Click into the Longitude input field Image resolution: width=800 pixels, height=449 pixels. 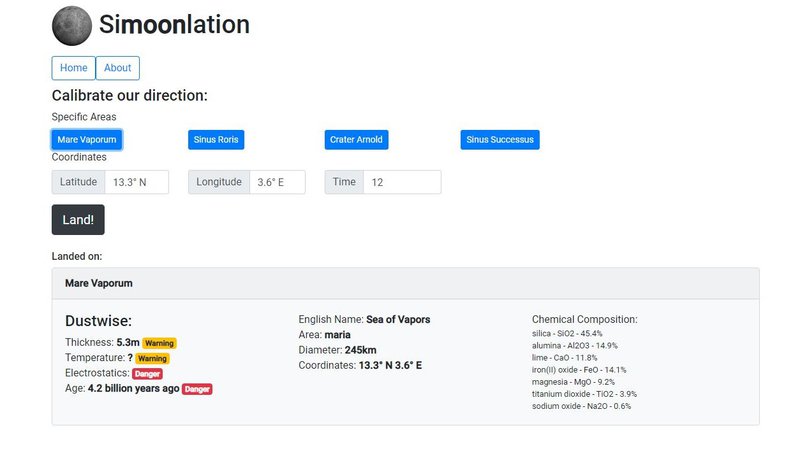[277, 182]
